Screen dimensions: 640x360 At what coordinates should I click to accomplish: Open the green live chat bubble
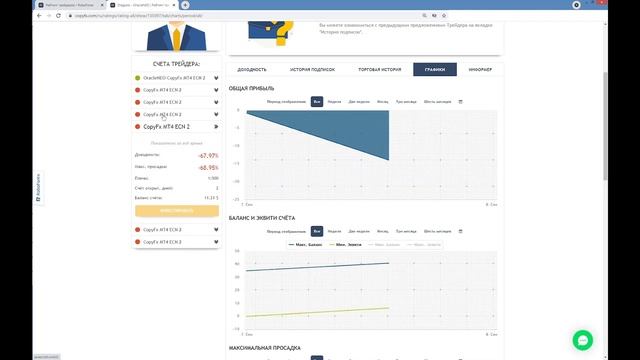tap(582, 340)
